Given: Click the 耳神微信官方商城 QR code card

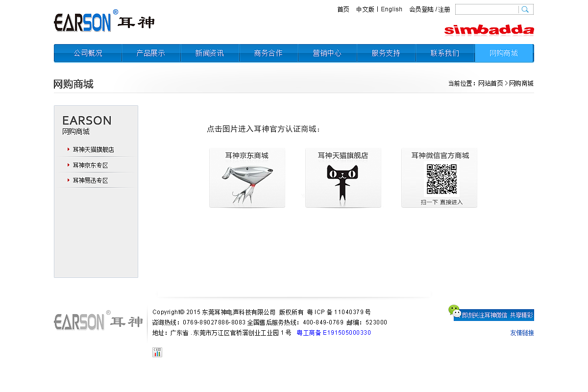Looking at the screenshot, I should 439,178.
